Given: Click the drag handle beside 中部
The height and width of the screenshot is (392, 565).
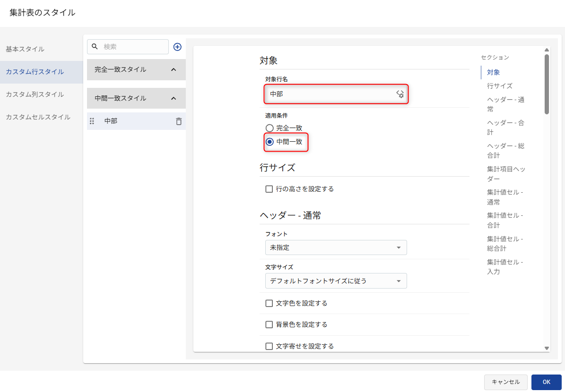Looking at the screenshot, I should tap(92, 121).
